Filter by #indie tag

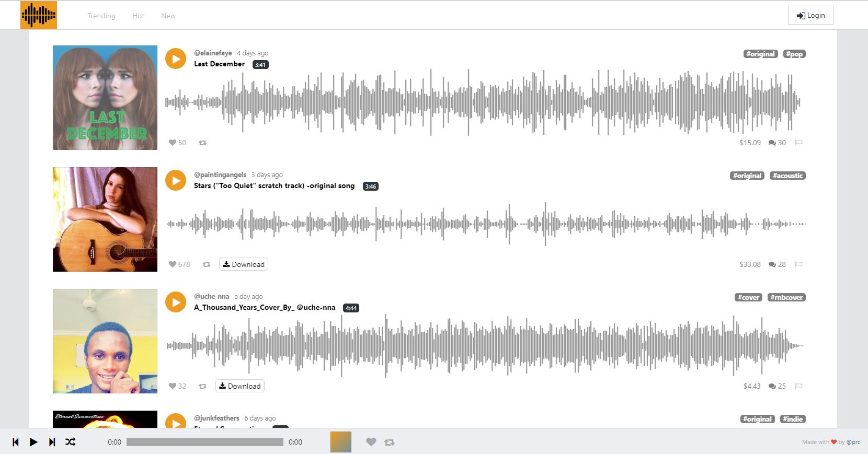(x=793, y=419)
